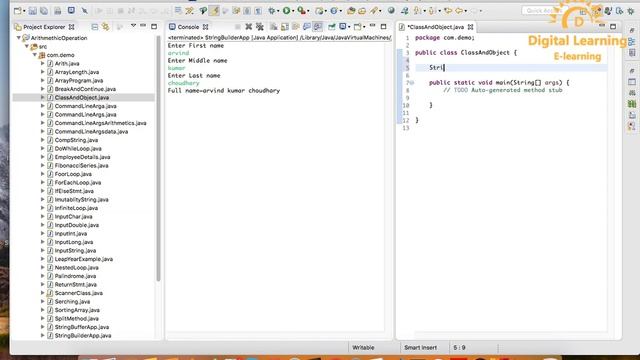Select the ClassAndObject.java editor tab
This screenshot has width=640, height=360.
436,27
